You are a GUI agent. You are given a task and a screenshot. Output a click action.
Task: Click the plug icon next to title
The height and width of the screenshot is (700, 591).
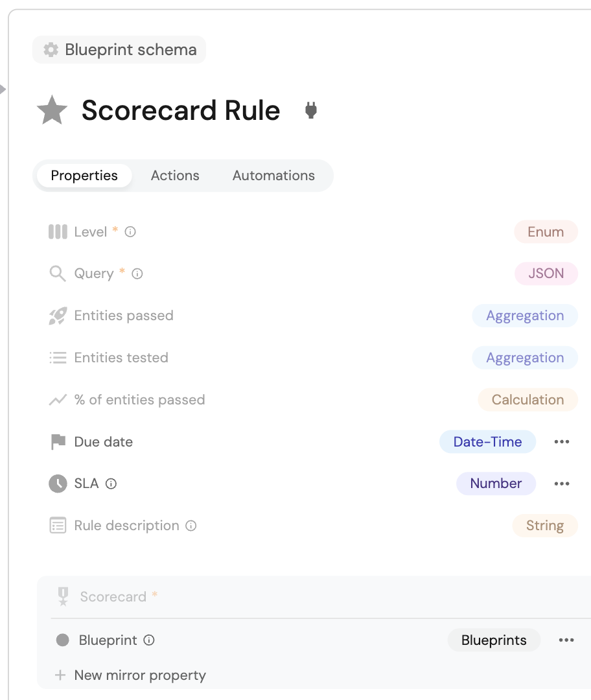coord(311,111)
